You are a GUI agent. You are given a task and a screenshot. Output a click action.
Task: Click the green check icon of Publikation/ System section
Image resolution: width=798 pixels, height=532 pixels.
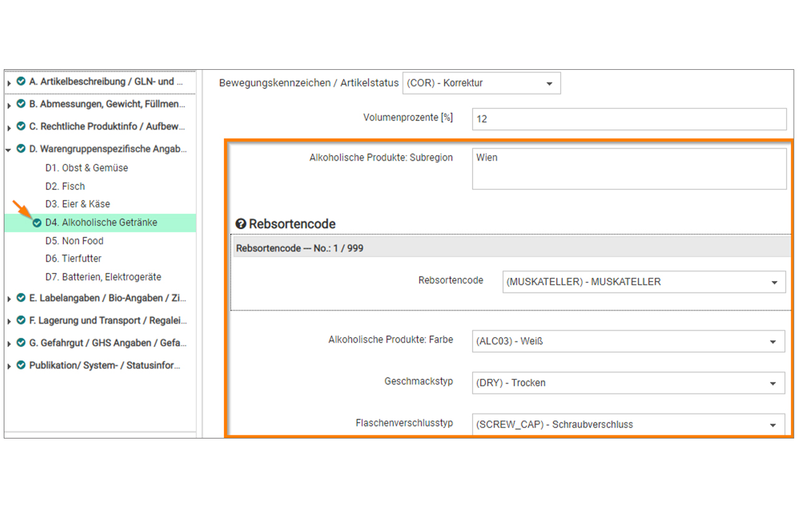pos(21,366)
